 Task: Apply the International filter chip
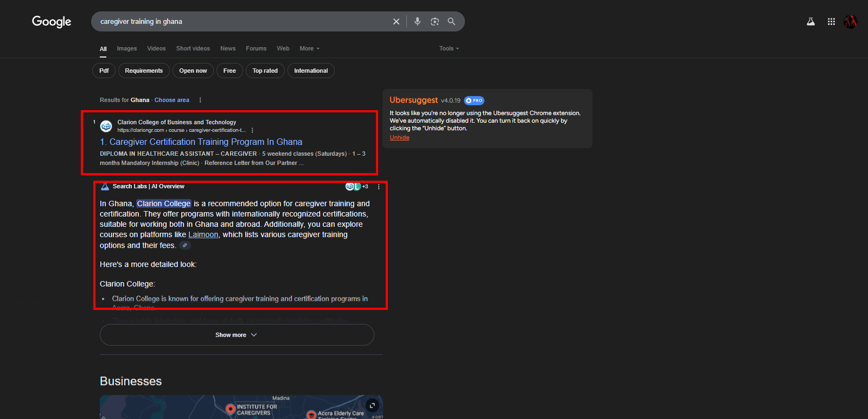pos(311,71)
